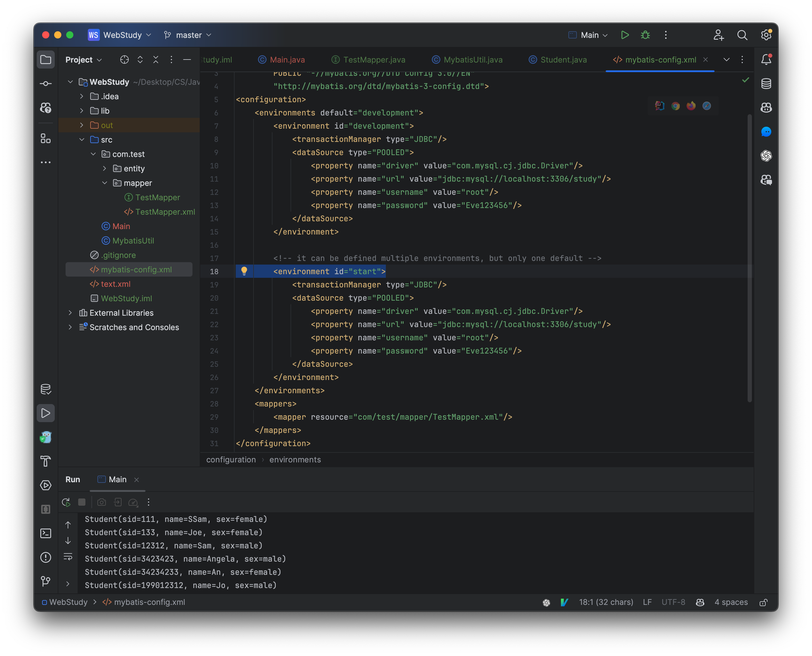Collapse the mapper package in project tree
Viewport: 812px width, 656px height.
pos(105,183)
